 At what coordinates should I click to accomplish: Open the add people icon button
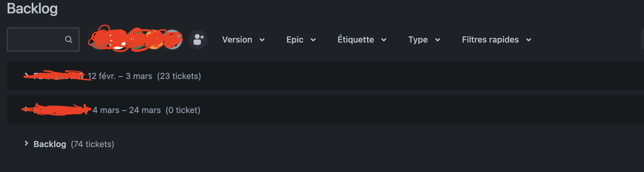tap(198, 40)
